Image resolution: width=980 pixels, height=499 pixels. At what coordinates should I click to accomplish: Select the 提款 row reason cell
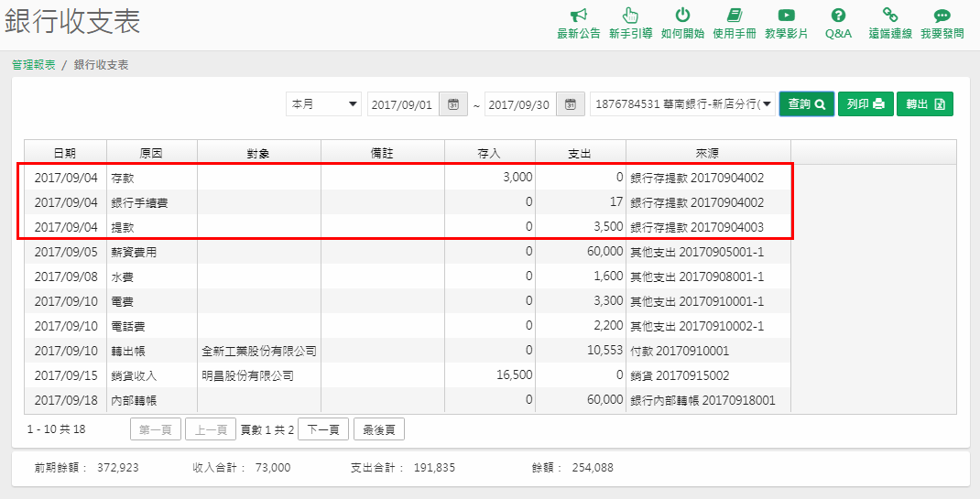pyautogui.click(x=152, y=227)
